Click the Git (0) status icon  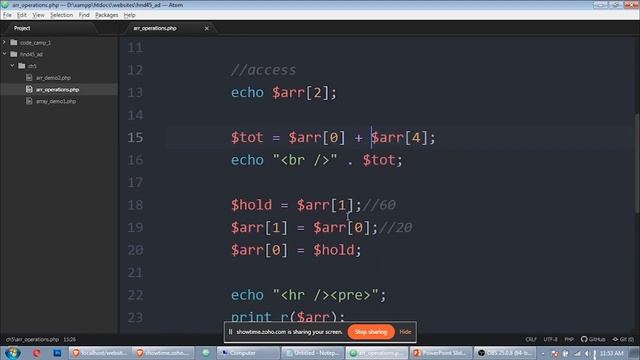click(x=623, y=340)
